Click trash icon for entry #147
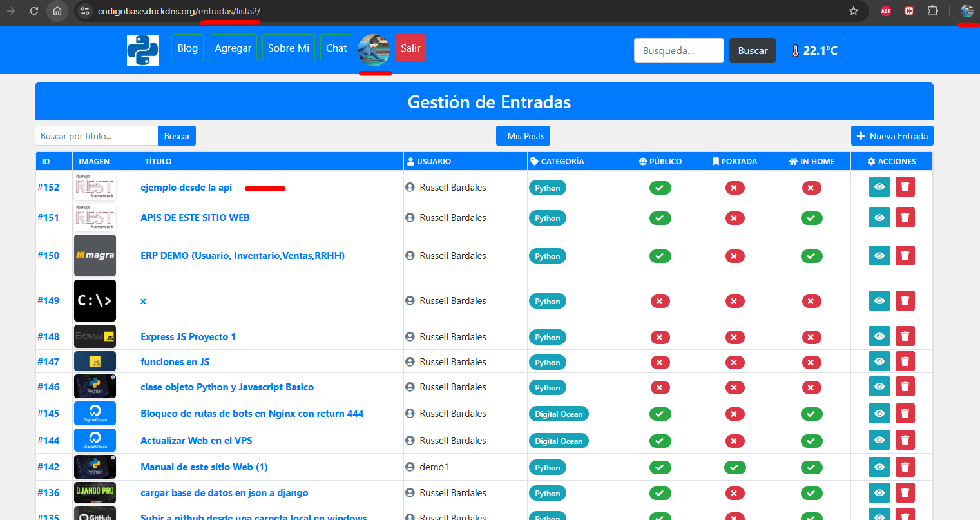 point(905,361)
